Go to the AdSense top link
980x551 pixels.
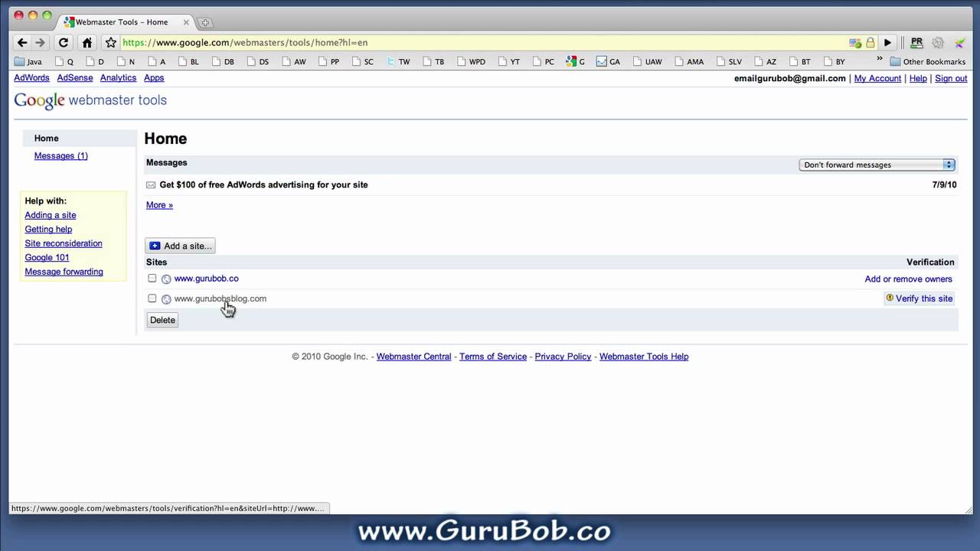coord(75,78)
